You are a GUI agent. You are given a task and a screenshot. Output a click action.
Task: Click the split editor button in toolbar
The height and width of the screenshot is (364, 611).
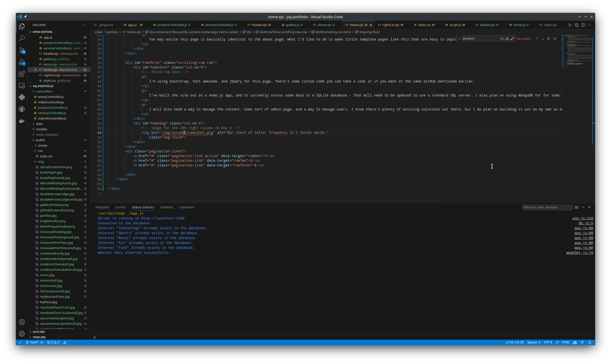click(583, 25)
